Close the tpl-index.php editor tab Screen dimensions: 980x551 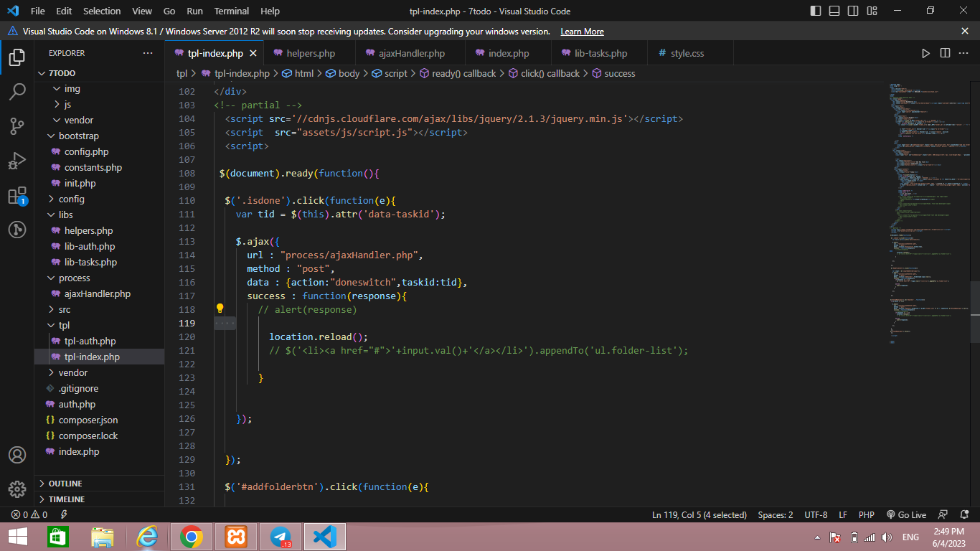[x=254, y=53]
